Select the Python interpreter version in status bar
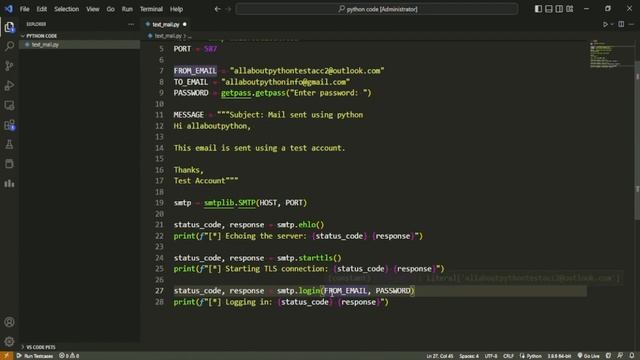640x360 pixels. [560, 356]
